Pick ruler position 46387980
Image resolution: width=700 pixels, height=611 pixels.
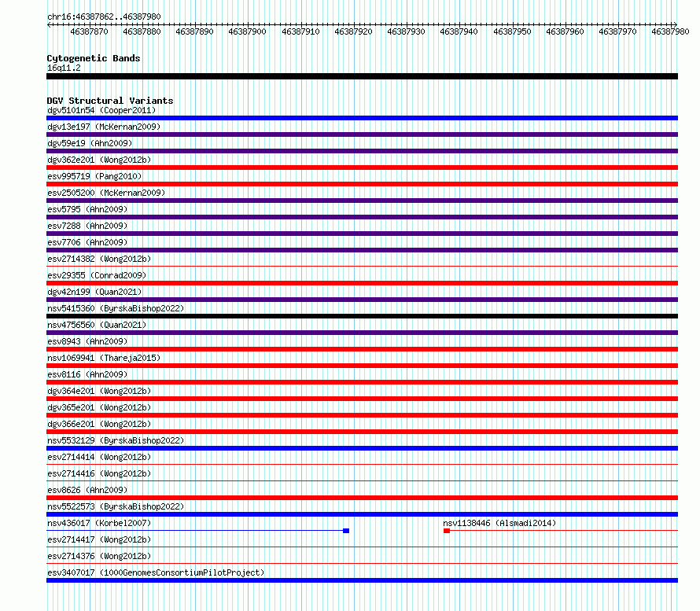[671, 31]
